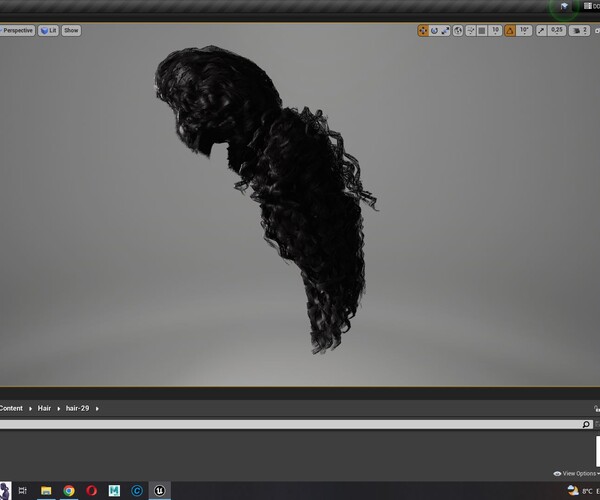Toggle grid snapping square icon
600x500 pixels.
pos(482,31)
